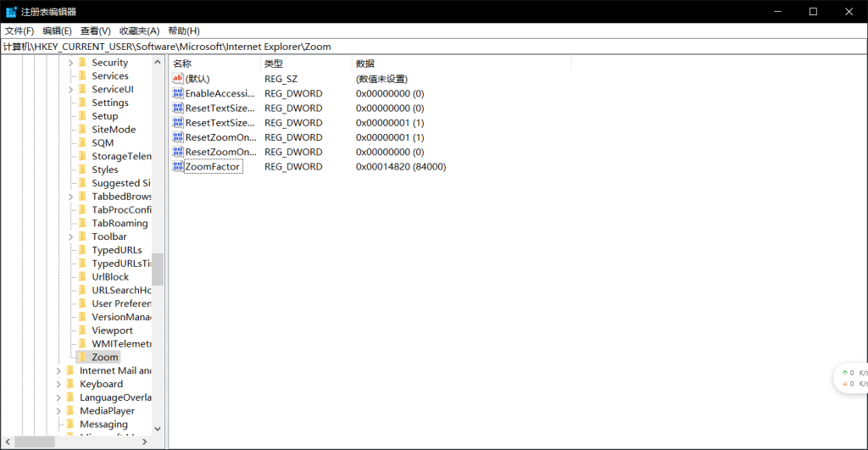The height and width of the screenshot is (450, 868).
Task: Click the EnableAccessi... DWORD value icon
Action: [178, 93]
